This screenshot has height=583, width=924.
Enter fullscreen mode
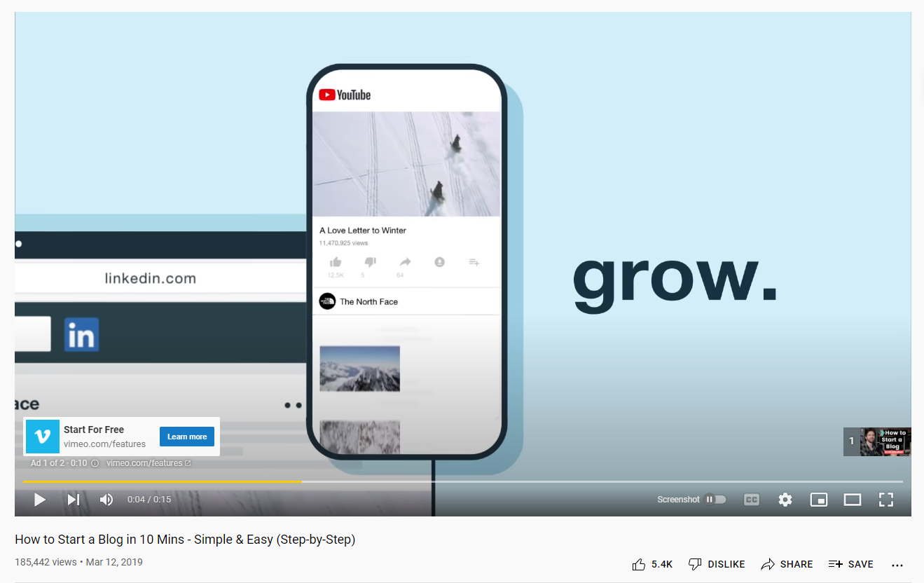[886, 500]
